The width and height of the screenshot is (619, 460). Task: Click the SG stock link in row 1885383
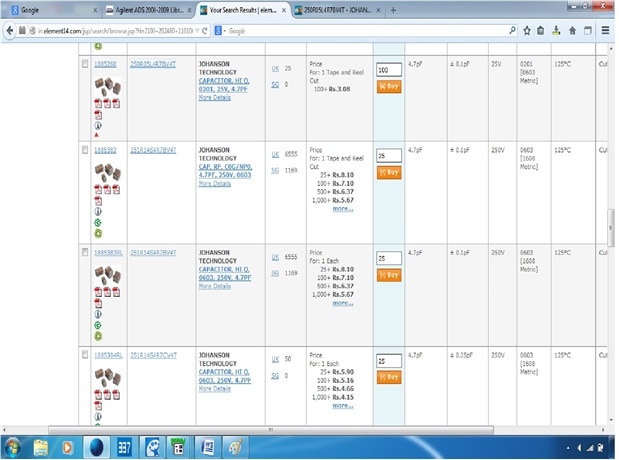(275, 170)
